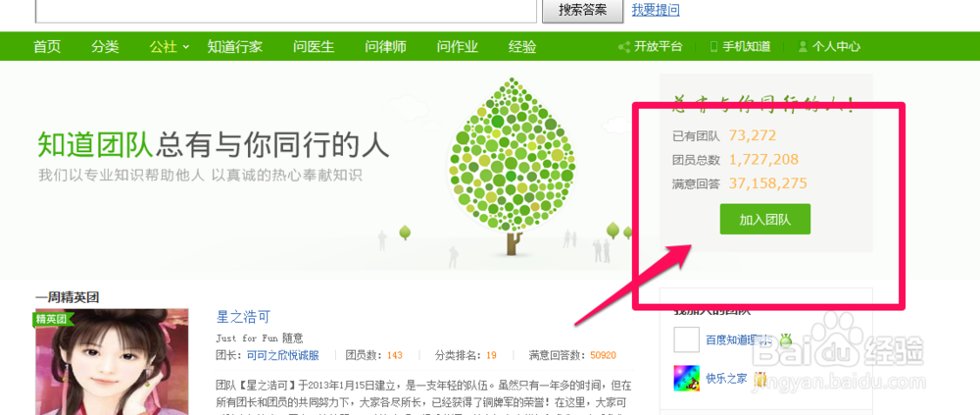Open team leader 可可之欣悦诚服 profile link
Screen dimensions: 980x415
click(x=282, y=355)
